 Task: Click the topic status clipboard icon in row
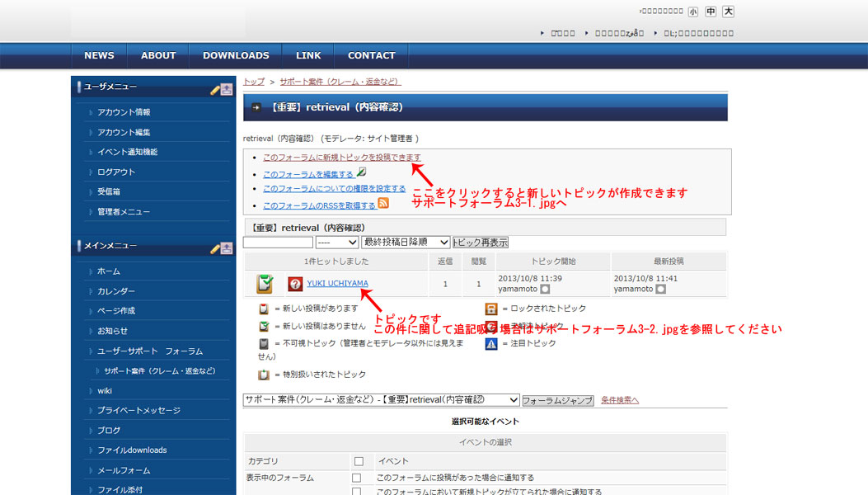coord(265,283)
